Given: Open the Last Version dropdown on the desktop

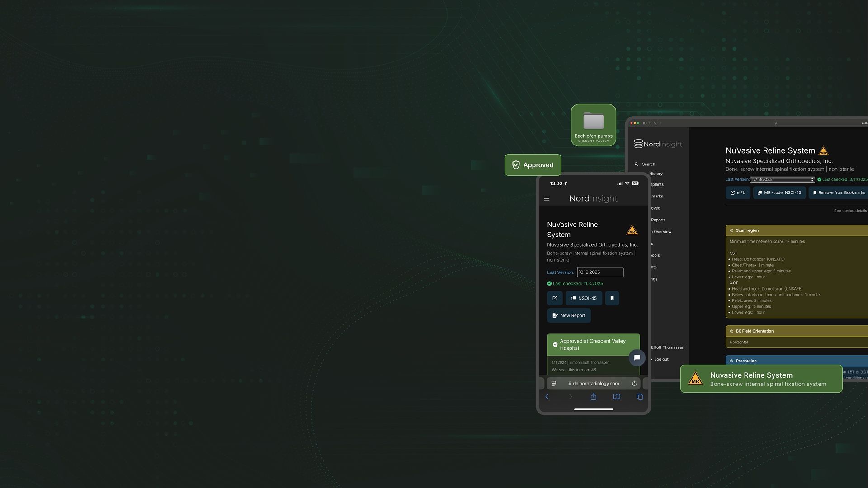Looking at the screenshot, I should pos(782,180).
